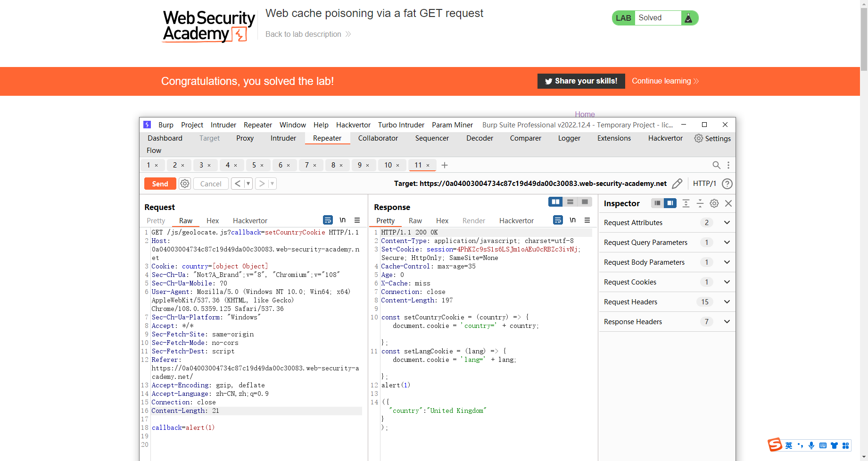
Task: Open the Collaborator tab
Action: point(378,138)
